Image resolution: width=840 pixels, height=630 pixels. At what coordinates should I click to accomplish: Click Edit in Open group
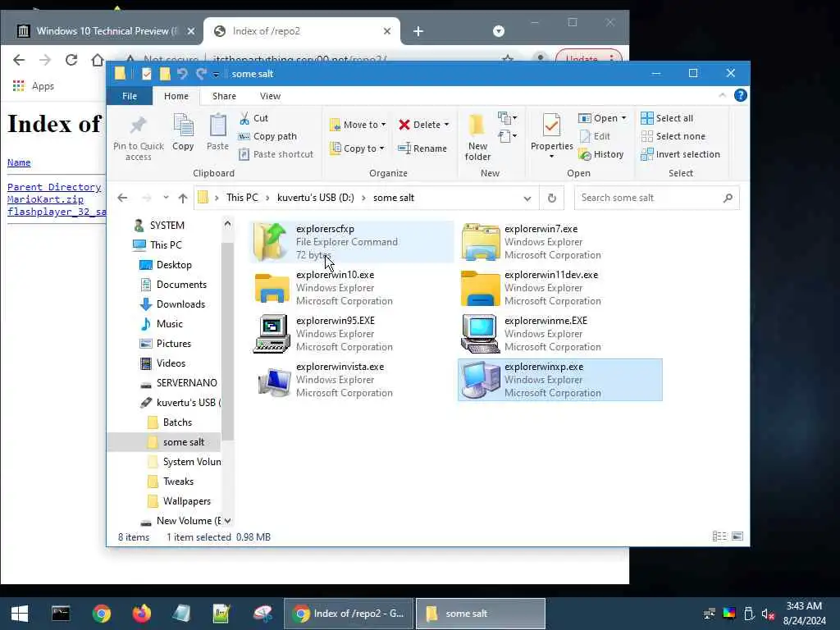(x=596, y=137)
